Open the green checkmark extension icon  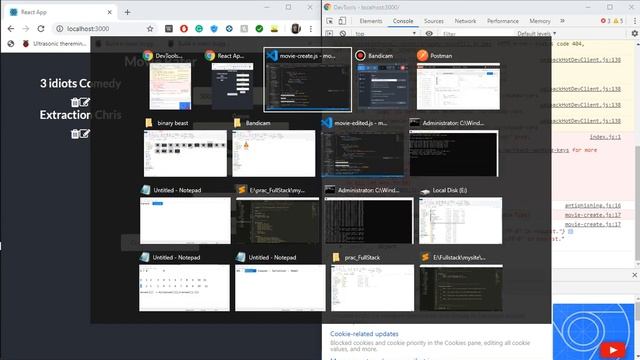[259, 29]
